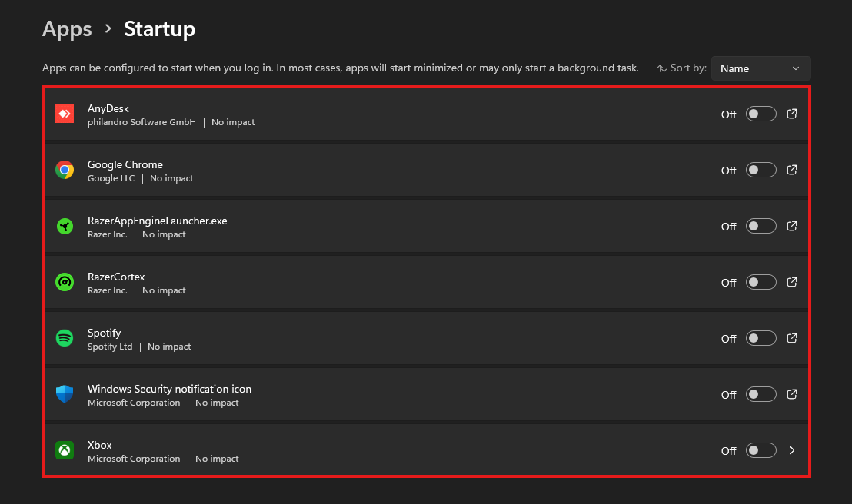852x504 pixels.
Task: Click the Google Chrome app icon
Action: coord(65,170)
